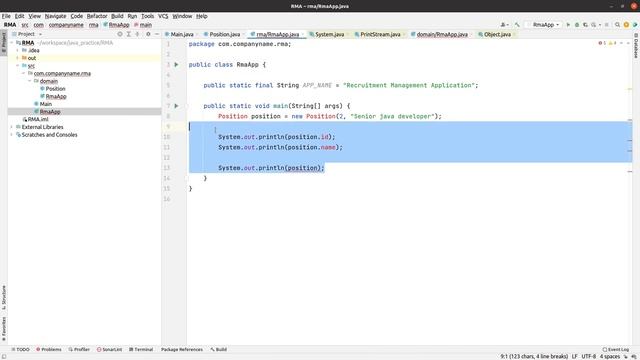Open the Navigate menu
Screen dimensions: 640x360
56,16
